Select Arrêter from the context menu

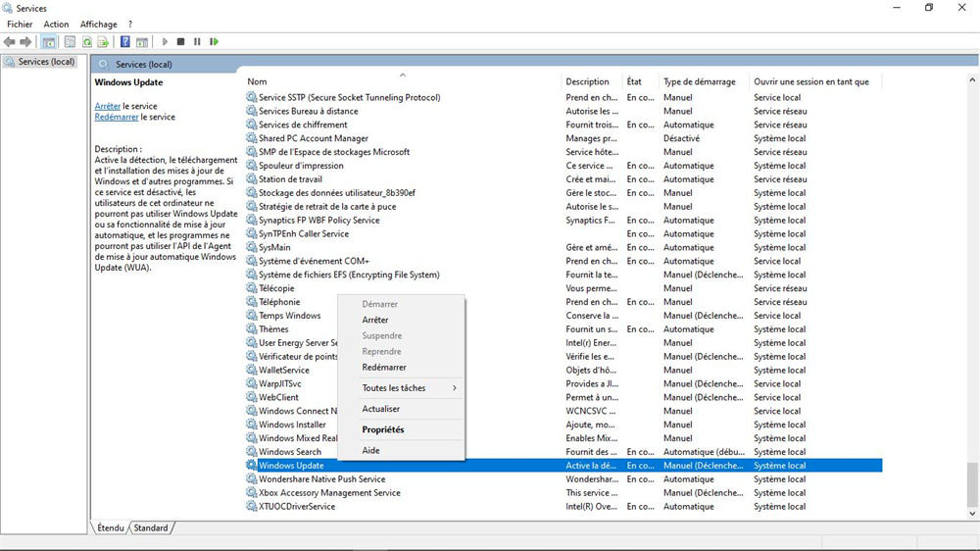click(375, 320)
